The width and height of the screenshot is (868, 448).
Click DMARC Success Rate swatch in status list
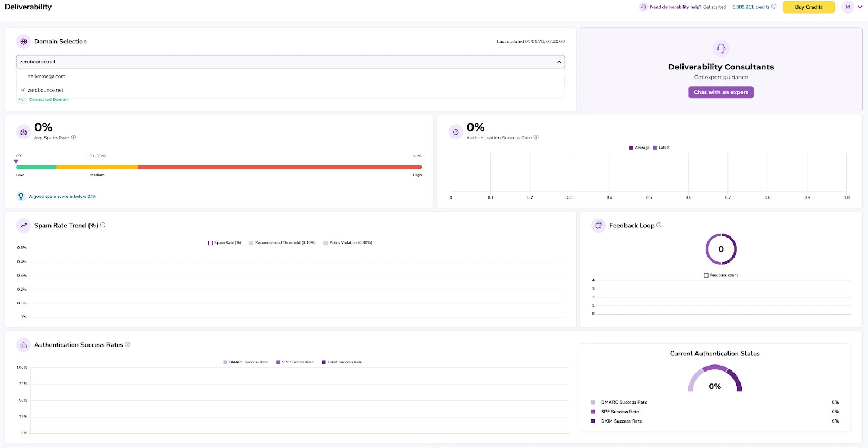click(592, 402)
